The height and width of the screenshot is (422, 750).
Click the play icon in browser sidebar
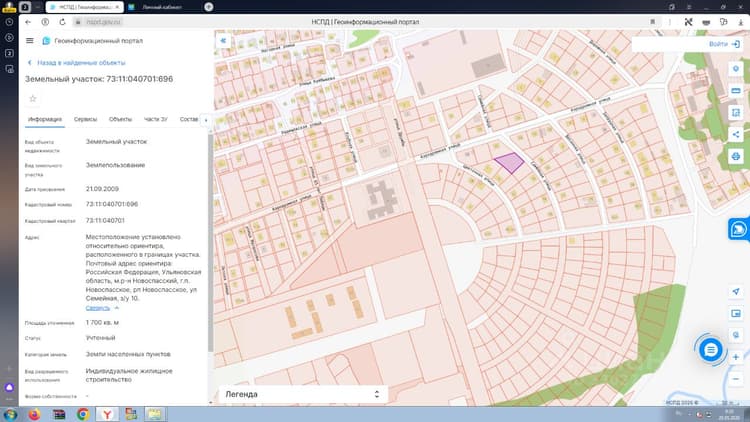click(9, 37)
